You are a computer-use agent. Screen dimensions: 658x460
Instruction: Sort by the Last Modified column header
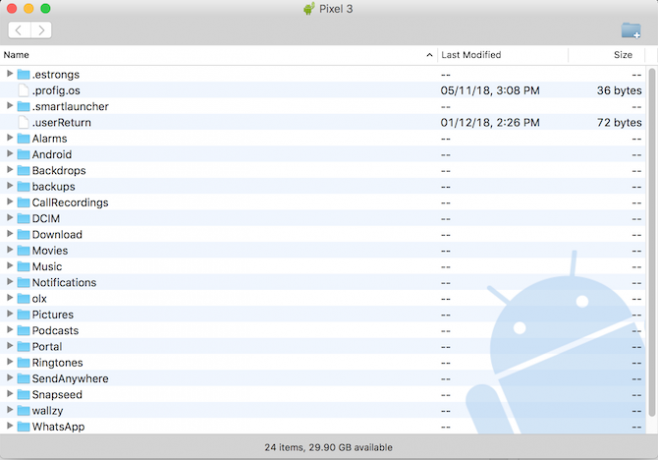[x=503, y=55]
